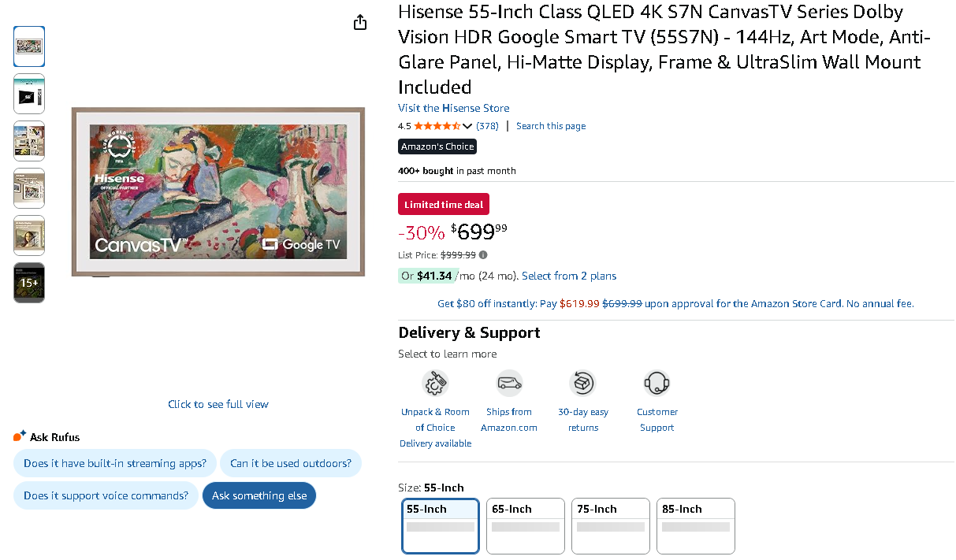This screenshot has width=956, height=560.
Task: Click the 378 reviews count link
Action: [x=487, y=126]
